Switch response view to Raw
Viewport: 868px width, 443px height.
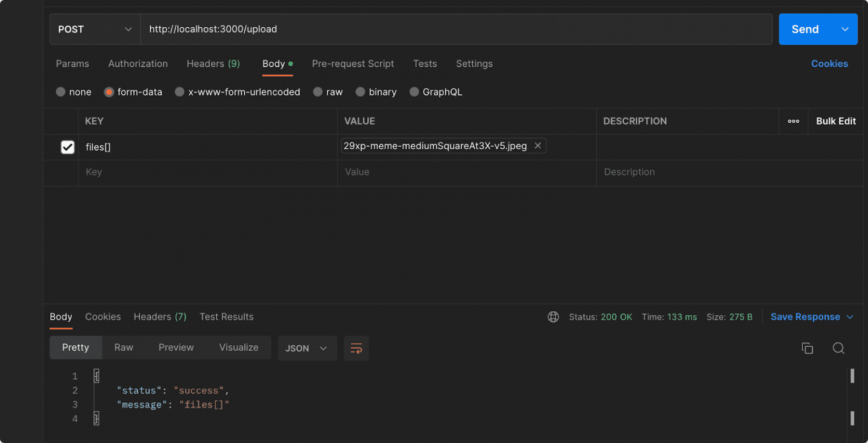(x=124, y=348)
